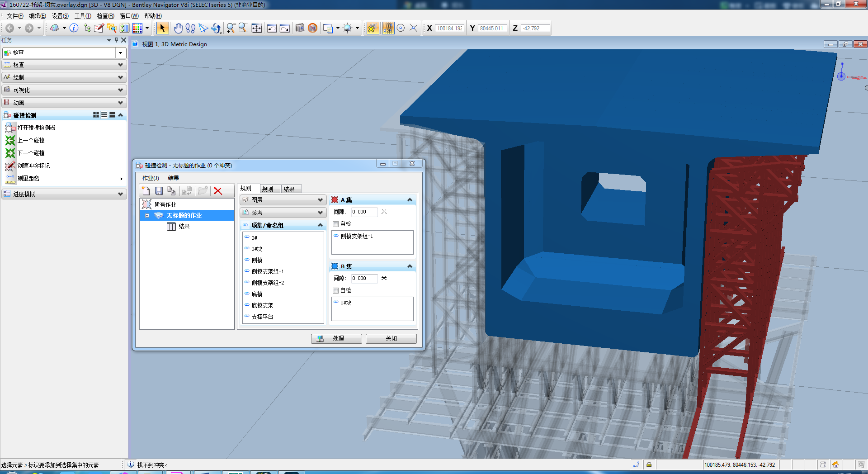Expand the 图层 section
Screen dimensions: 868x474
[x=320, y=200]
